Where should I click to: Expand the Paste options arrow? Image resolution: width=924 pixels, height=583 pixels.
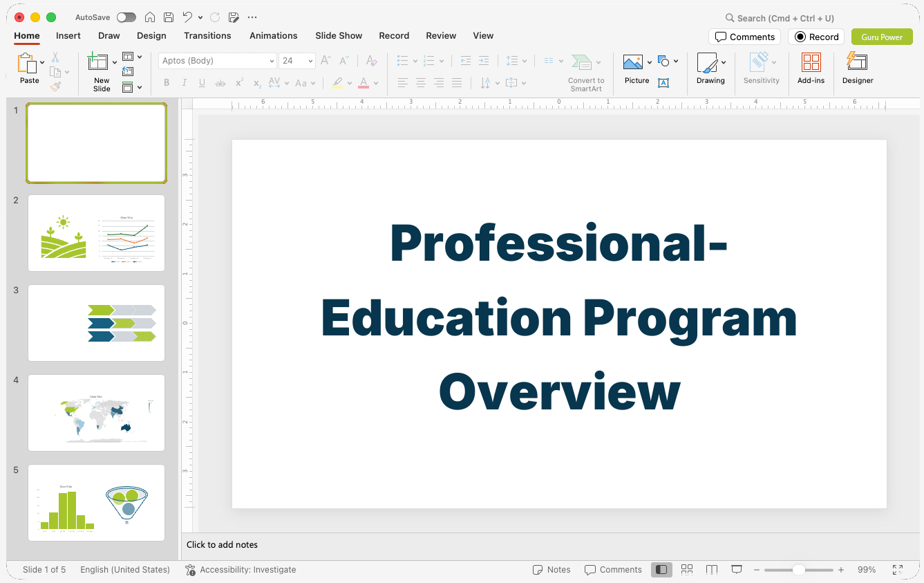[42, 62]
